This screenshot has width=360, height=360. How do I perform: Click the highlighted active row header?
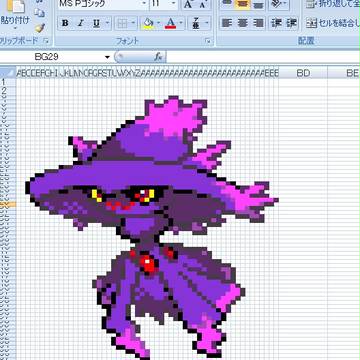pos(8,205)
